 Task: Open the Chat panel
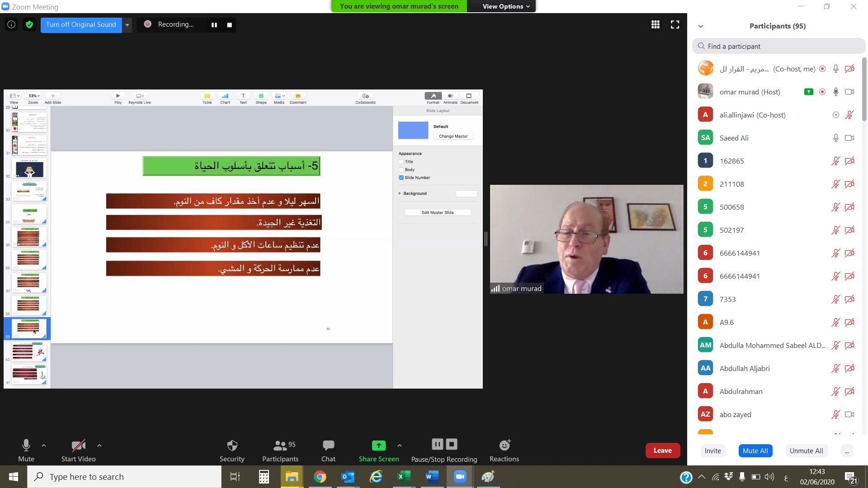coord(328,450)
